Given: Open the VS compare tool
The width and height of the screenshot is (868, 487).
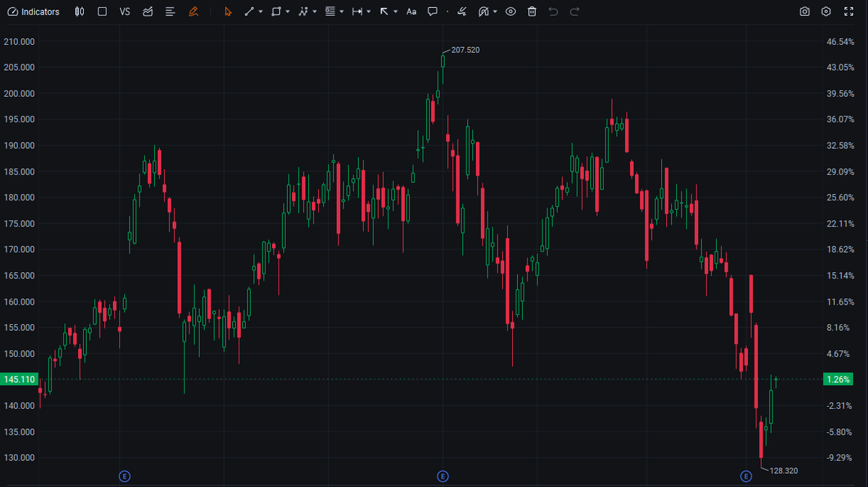Looking at the screenshot, I should 124,12.
